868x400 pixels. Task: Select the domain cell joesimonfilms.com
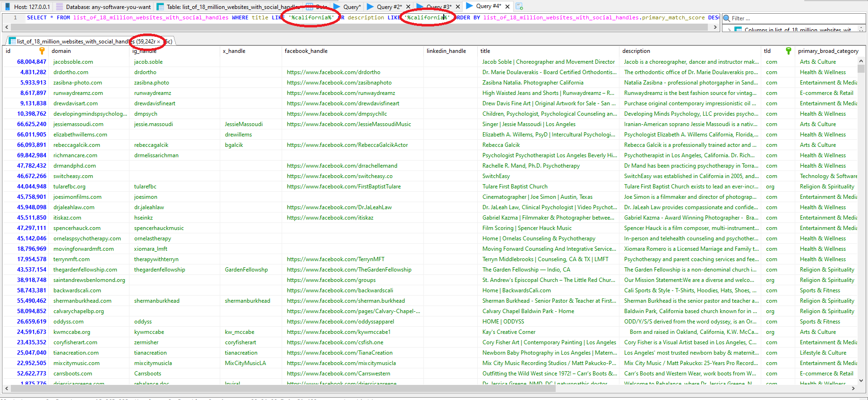tap(88, 197)
